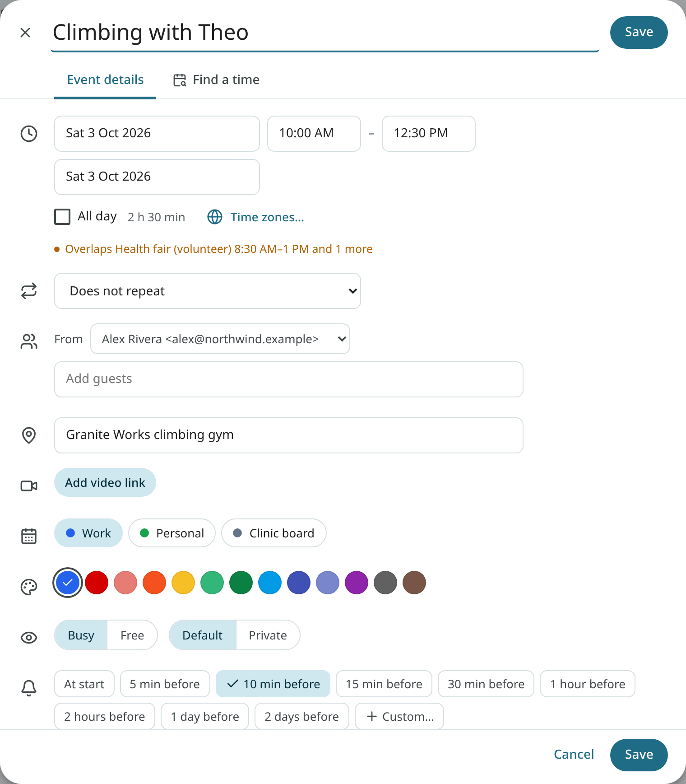Open the 10:00 AM start time picker

pyautogui.click(x=314, y=134)
